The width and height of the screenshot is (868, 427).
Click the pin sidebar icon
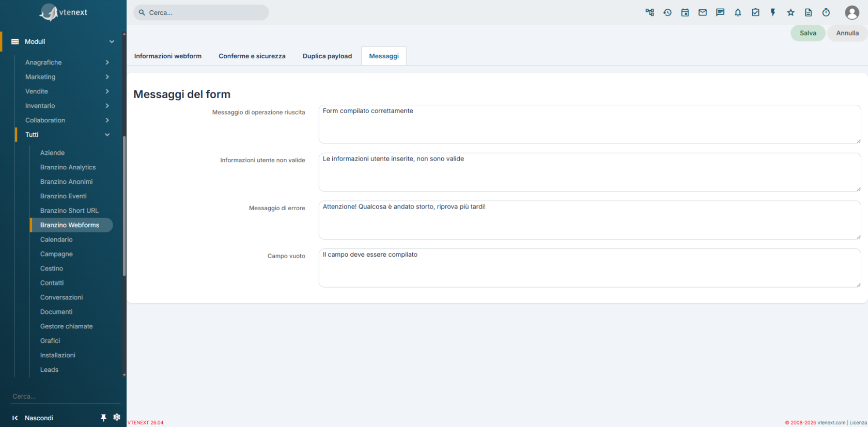coord(103,418)
